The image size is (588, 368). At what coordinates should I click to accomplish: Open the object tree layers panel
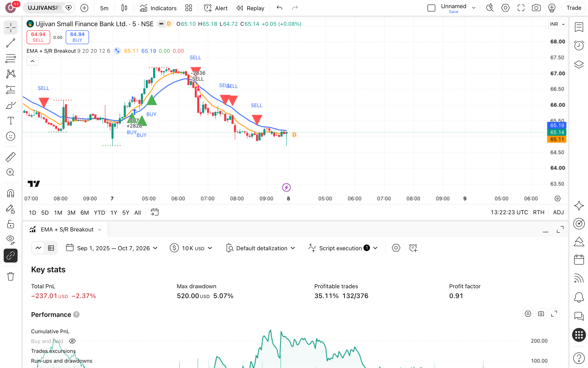(x=579, y=64)
